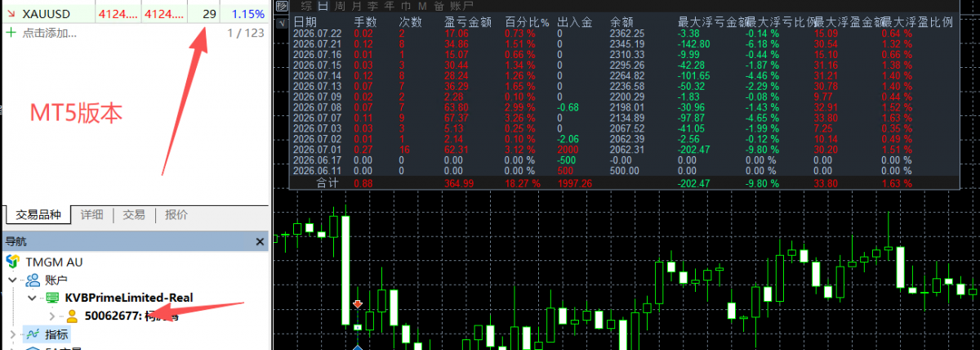Image resolution: width=980 pixels, height=350 pixels.
Task: Collapse the KVBPrimeLimited-Real server node
Action: [33, 298]
